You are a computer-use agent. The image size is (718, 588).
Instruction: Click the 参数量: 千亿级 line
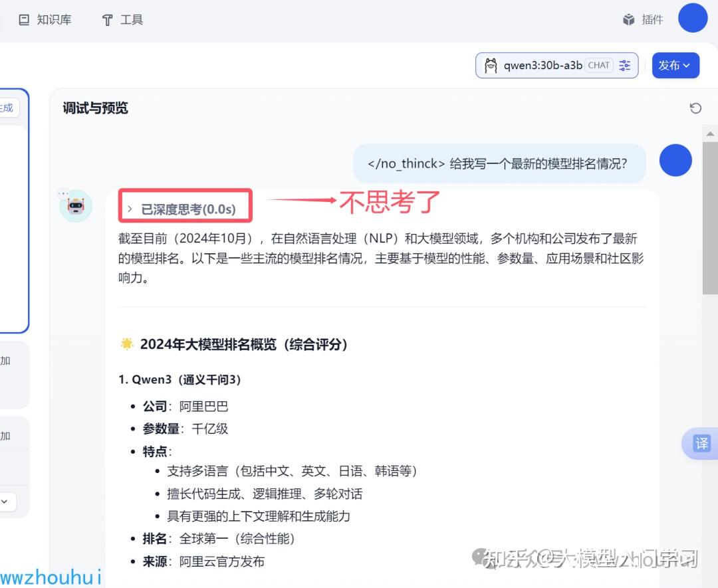[185, 429]
